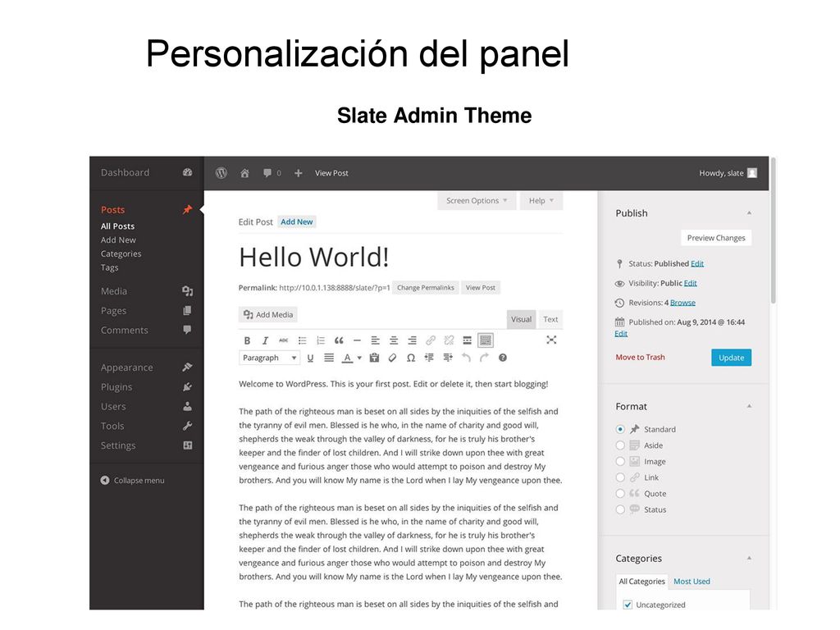Screen dimensions: 840x630
Task: Click the WordPress logo in admin bar
Action: pos(221,173)
